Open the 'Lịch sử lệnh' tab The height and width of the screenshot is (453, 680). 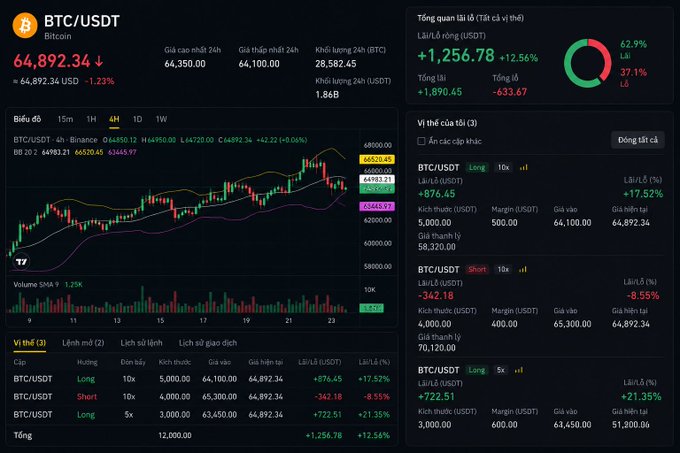pyautogui.click(x=141, y=343)
